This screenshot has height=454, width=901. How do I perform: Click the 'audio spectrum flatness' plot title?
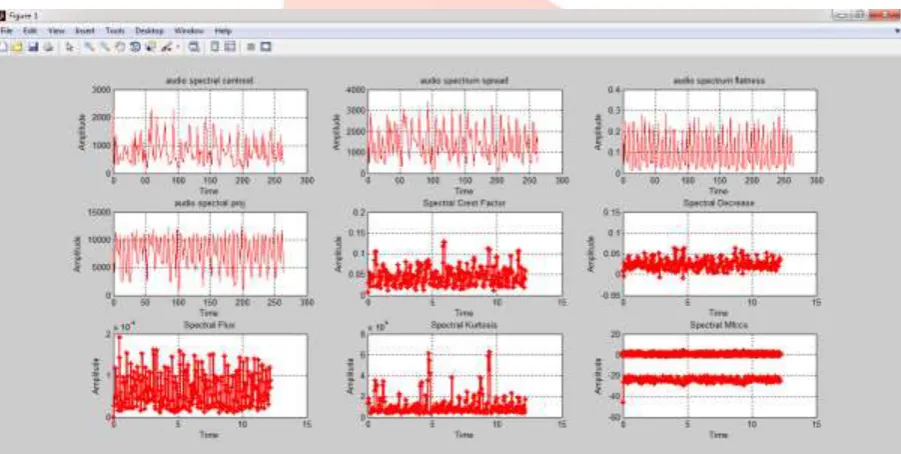click(x=719, y=81)
